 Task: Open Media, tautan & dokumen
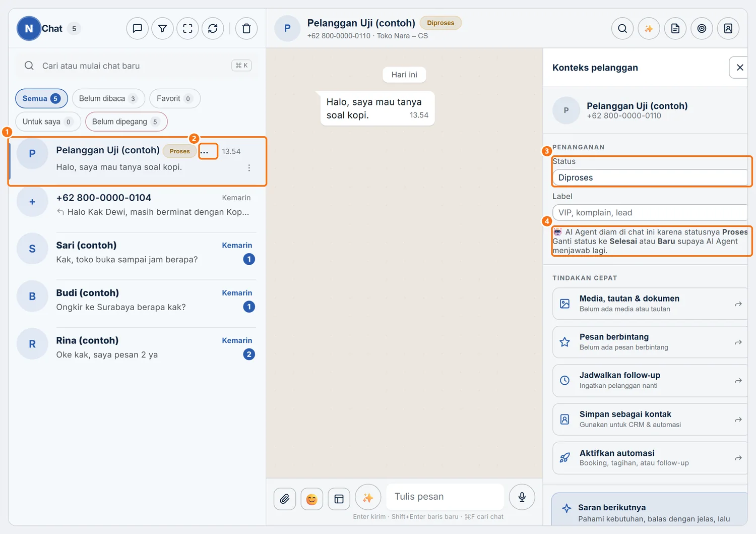650,304
